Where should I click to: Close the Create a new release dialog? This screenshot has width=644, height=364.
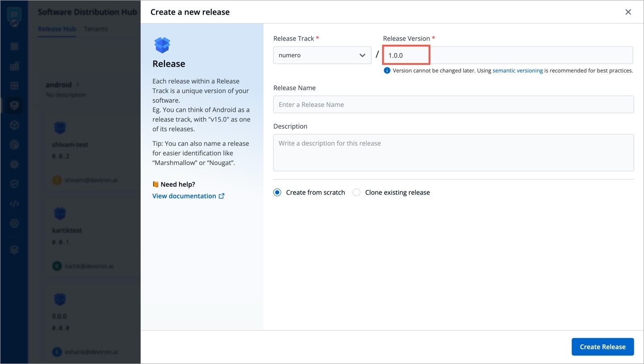pos(628,12)
